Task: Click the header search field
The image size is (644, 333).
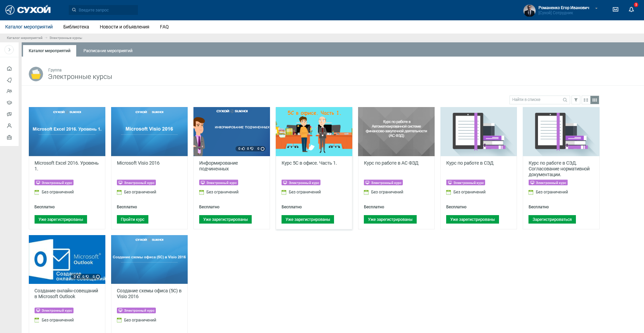Action: [103, 10]
